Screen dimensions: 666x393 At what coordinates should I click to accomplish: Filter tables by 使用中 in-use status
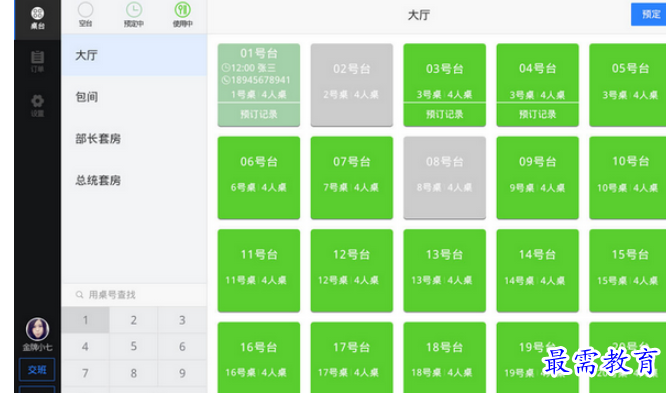[183, 15]
